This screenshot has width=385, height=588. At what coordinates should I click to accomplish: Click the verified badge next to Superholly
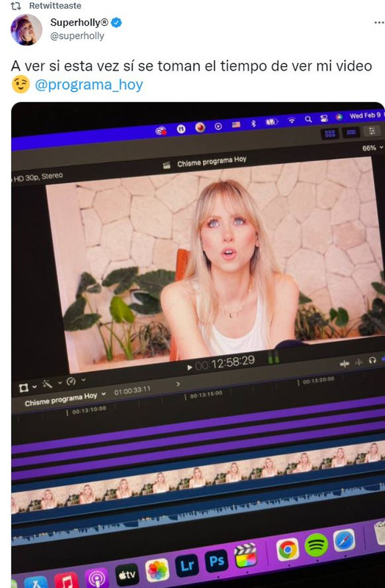pyautogui.click(x=116, y=23)
